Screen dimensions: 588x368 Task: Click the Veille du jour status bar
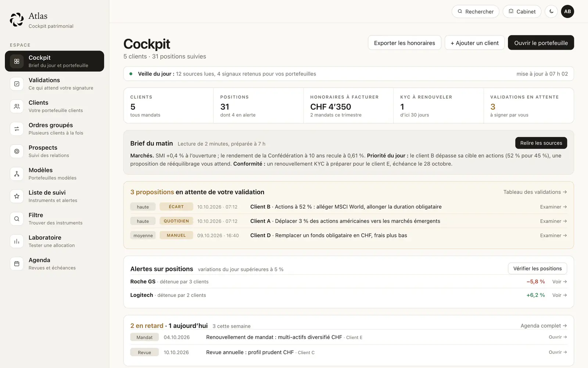[x=348, y=74]
